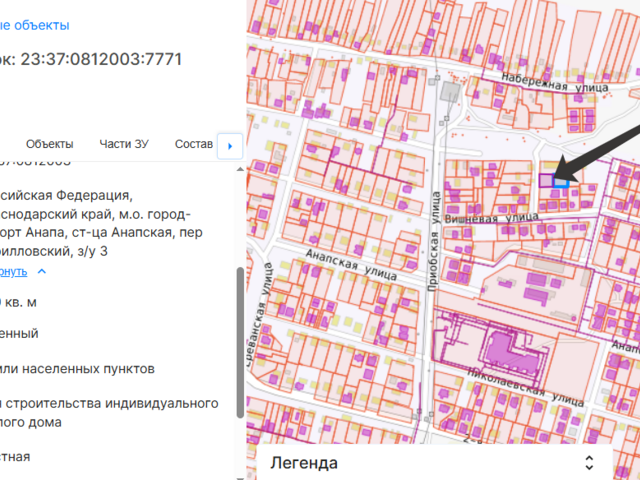Click the chevron-up icon beside the collapse link
This screenshot has height=480, width=640.
tap(42, 271)
